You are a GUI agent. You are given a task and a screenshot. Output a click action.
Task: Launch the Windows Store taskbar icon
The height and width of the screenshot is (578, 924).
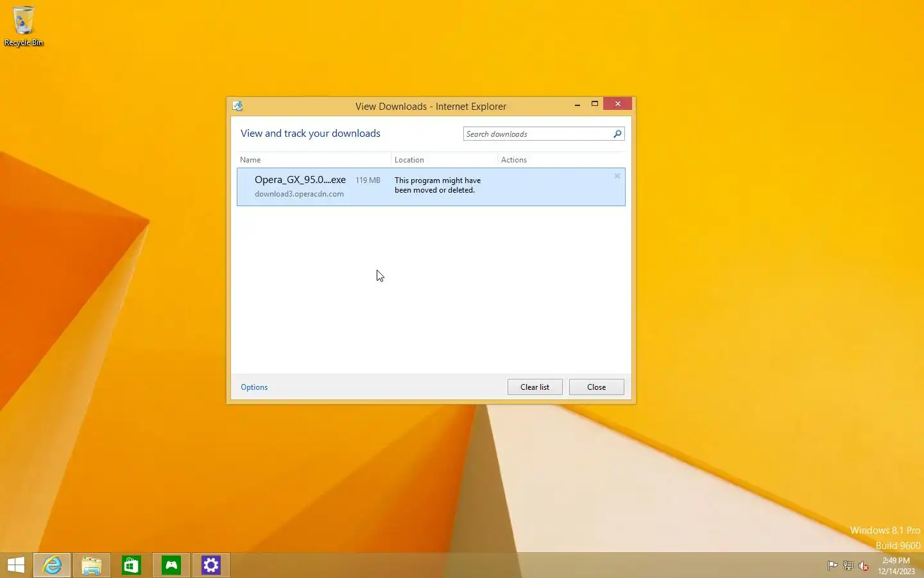(132, 565)
